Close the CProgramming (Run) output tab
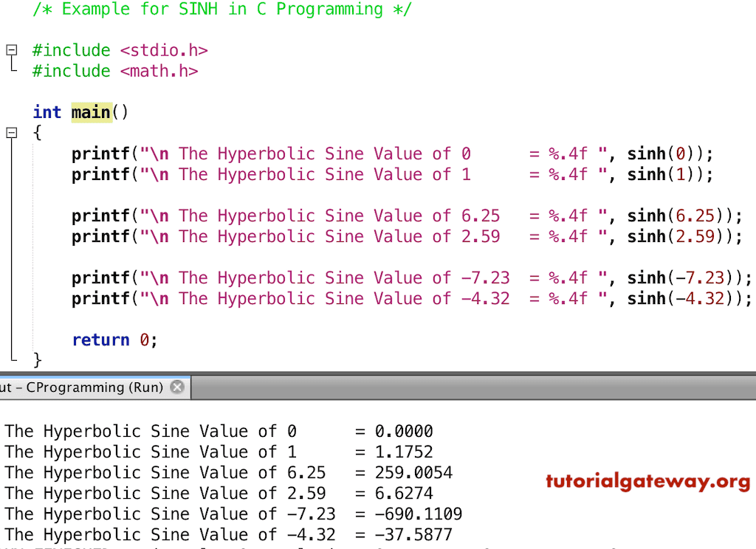 176,387
